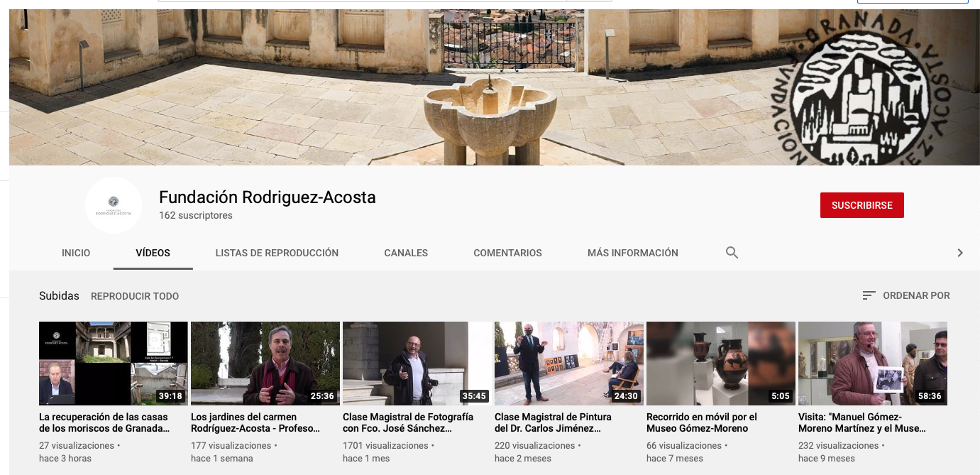Open title "Recorrido en móvil por el Museo"
980x475 pixels.
pos(702,422)
